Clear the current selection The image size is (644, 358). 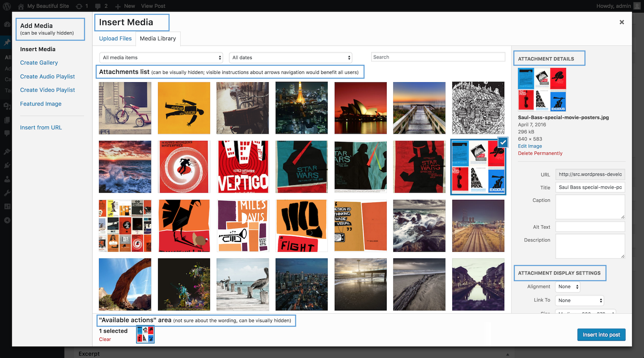pos(105,339)
